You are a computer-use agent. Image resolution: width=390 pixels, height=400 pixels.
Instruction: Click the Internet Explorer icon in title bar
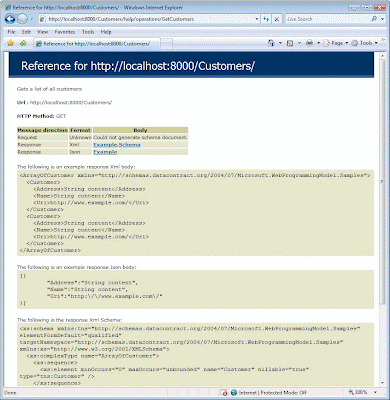8,7
